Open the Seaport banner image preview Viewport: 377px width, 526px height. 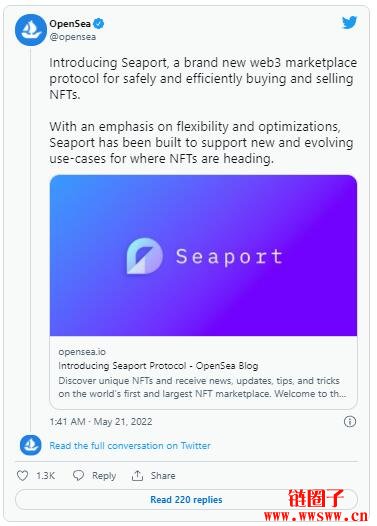[x=203, y=255]
